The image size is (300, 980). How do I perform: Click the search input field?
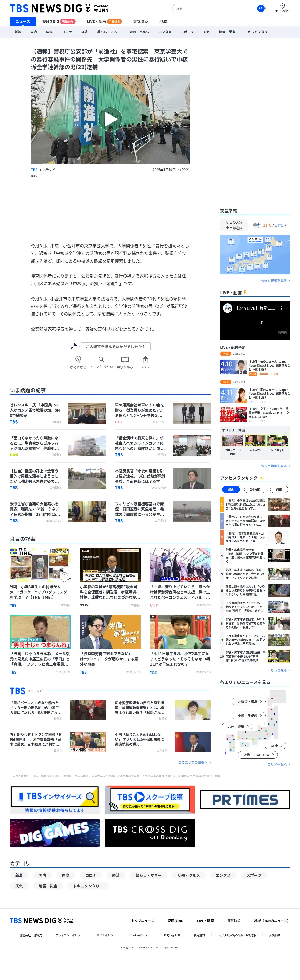215,8
